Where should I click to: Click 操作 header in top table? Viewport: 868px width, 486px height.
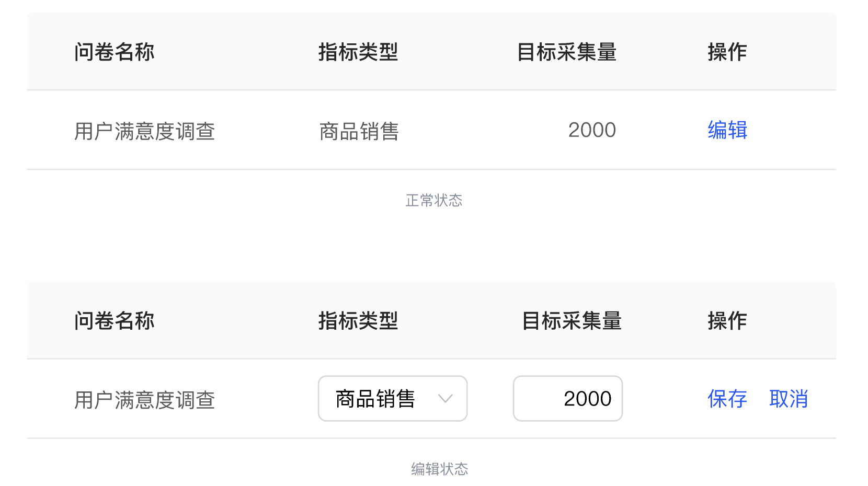727,52
